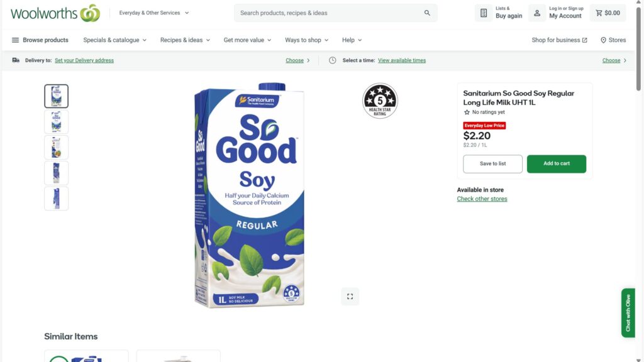Open the shopping cart icon
Viewport: 644px width, 362px height.
(x=599, y=13)
